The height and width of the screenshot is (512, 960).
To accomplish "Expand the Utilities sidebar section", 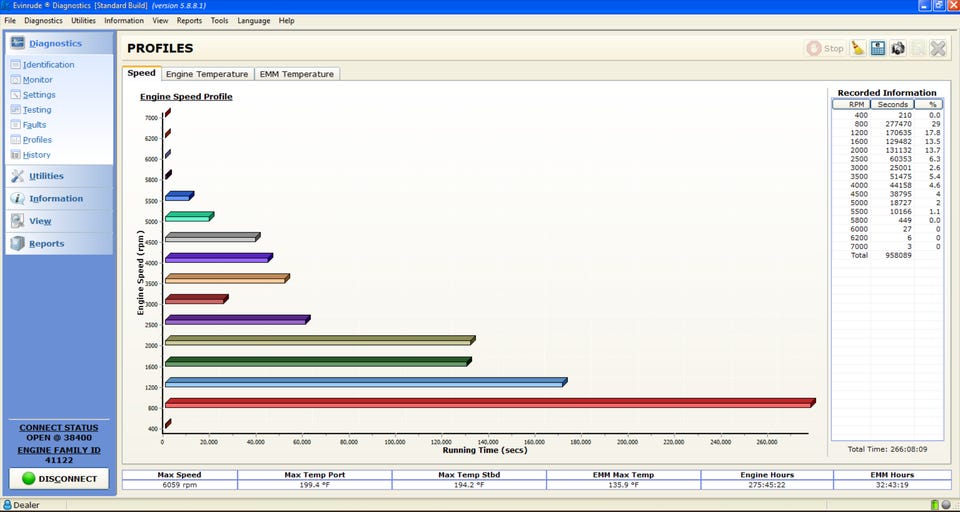I will 59,176.
